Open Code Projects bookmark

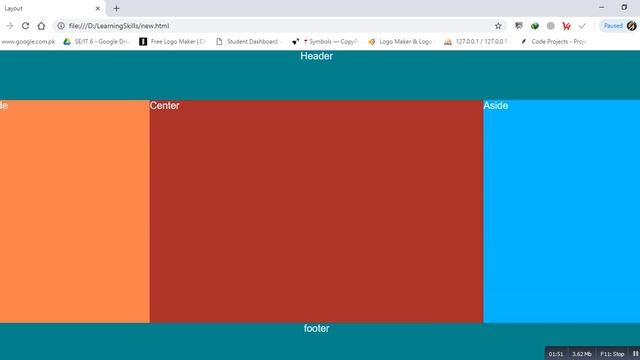(x=553, y=42)
